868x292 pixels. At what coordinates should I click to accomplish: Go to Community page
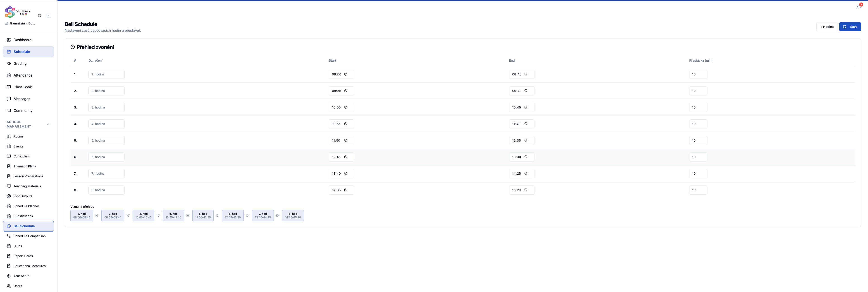pyautogui.click(x=28, y=111)
